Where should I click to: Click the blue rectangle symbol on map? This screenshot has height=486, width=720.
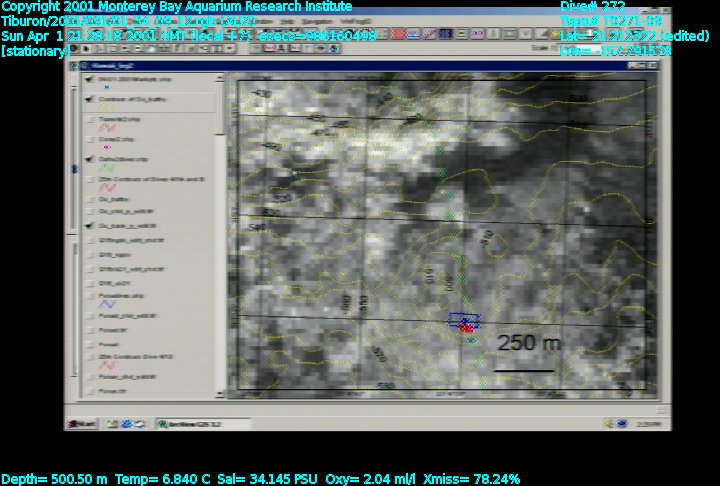[x=464, y=320]
